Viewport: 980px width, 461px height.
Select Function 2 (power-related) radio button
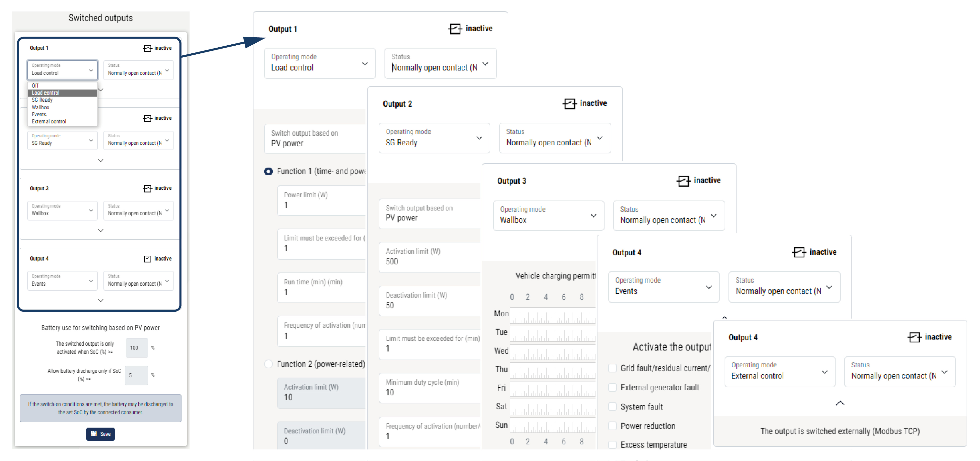(x=269, y=364)
